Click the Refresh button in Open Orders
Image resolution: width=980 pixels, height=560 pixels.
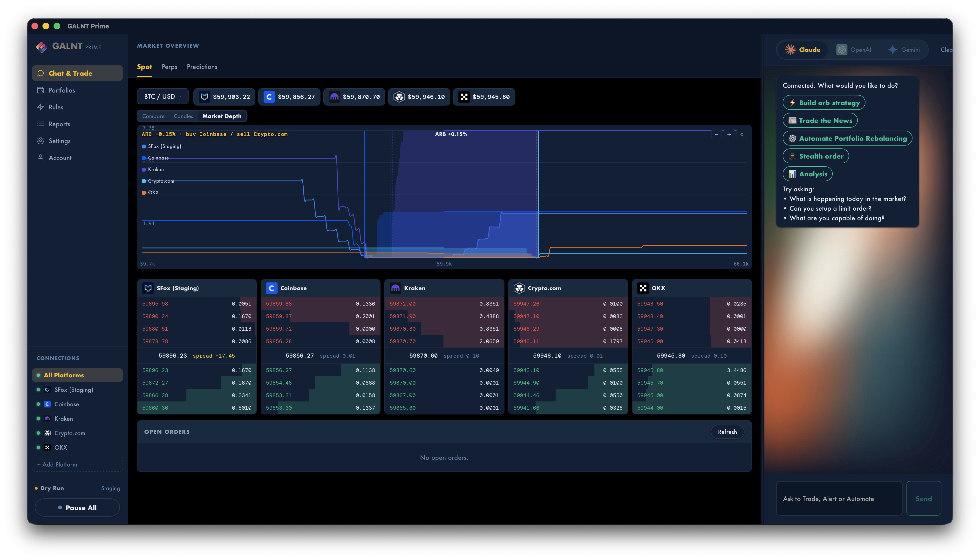point(727,432)
